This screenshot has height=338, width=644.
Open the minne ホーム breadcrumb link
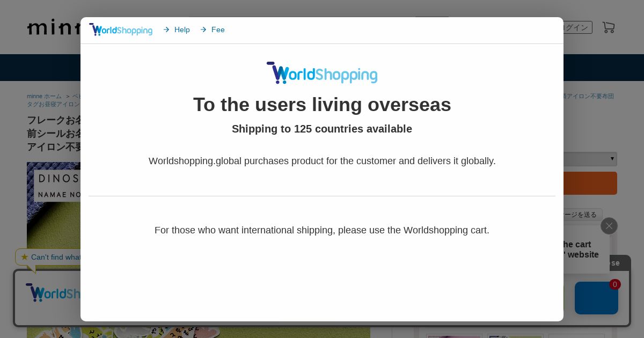45,96
